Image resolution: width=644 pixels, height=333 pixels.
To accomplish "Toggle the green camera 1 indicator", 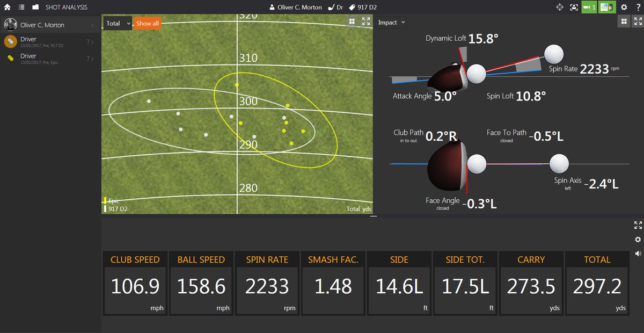I will click(x=589, y=7).
